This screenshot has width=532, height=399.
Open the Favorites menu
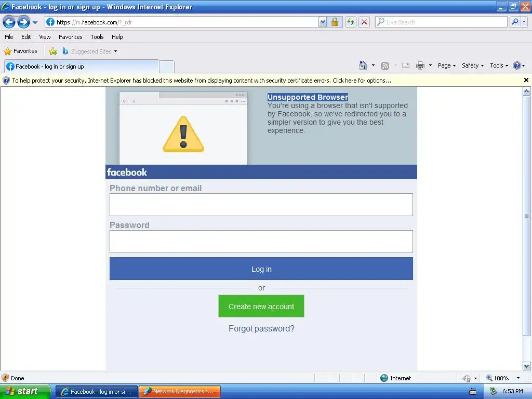[70, 37]
